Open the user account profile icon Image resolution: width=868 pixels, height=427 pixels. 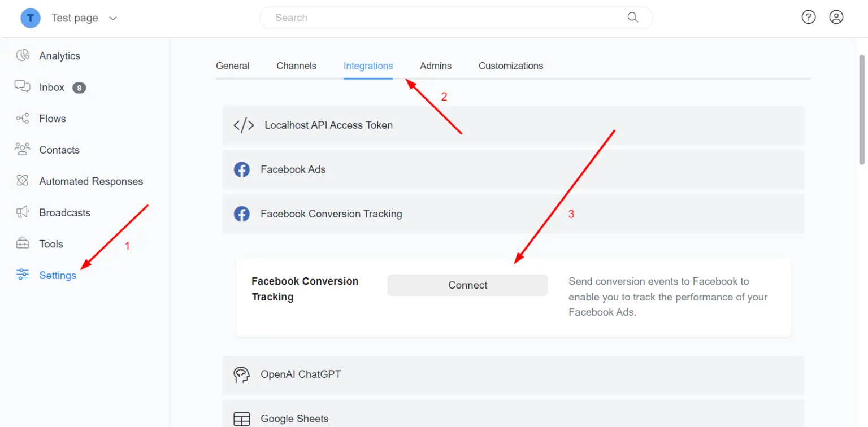836,17
